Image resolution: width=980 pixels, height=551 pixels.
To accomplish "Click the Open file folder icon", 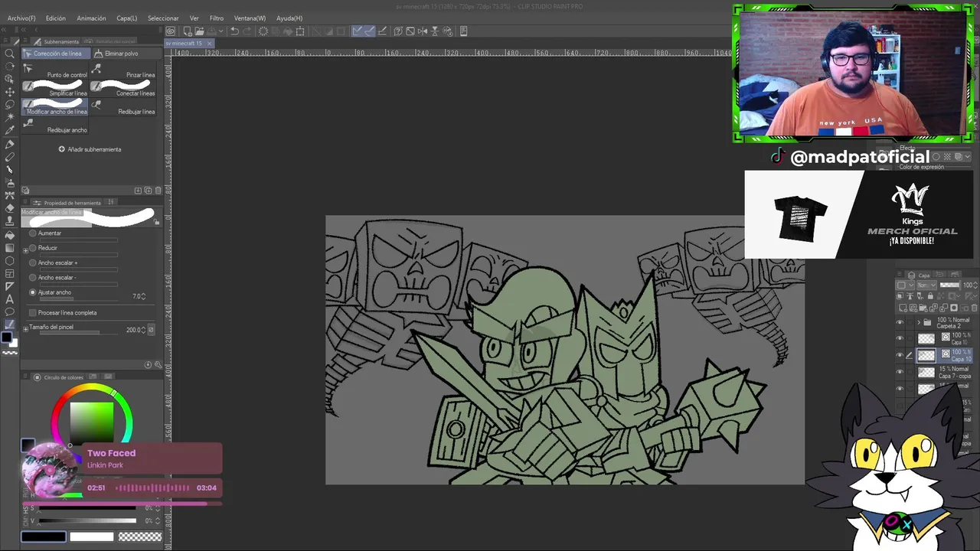I will (199, 31).
